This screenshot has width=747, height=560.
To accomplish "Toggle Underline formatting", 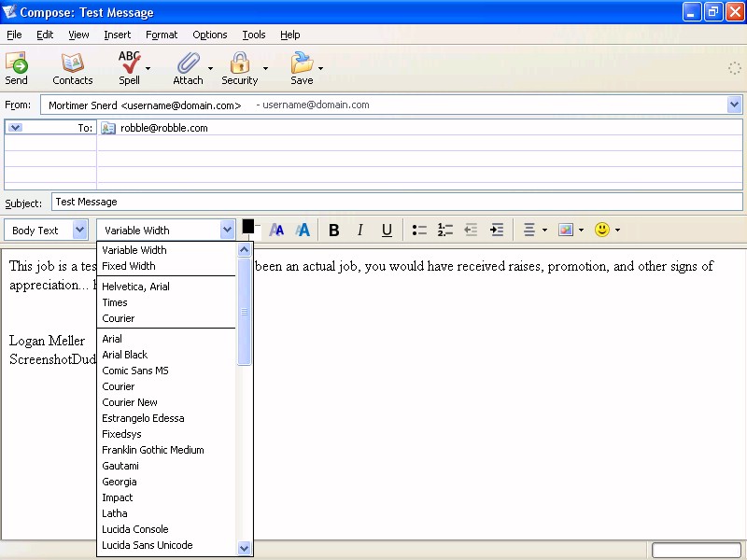I will tap(387, 231).
